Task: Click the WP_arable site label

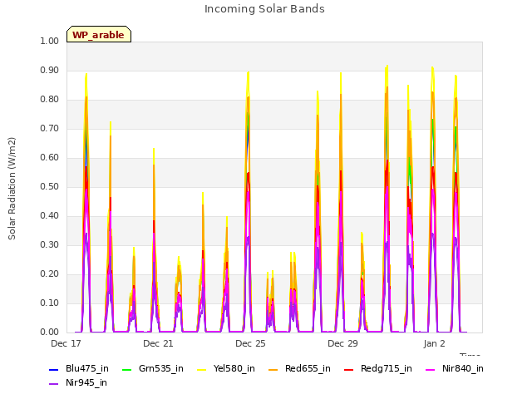Action: pos(98,35)
